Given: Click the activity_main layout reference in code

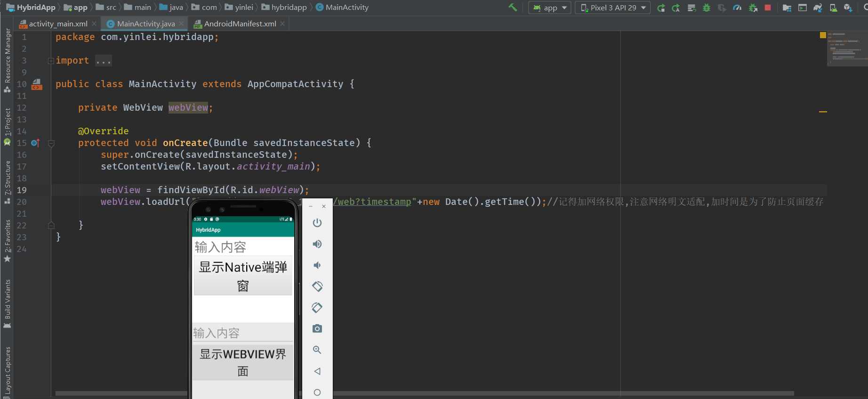Looking at the screenshot, I should 273,166.
